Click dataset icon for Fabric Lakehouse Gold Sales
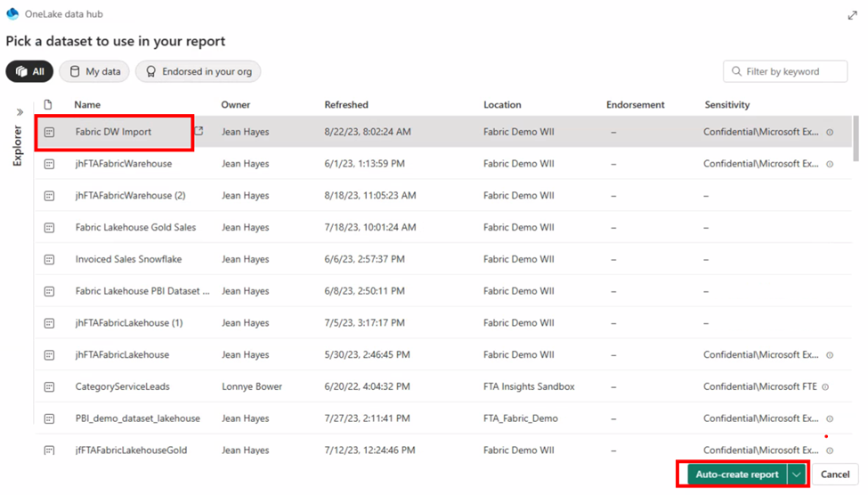This screenshot has height=495, width=868. pos(49,228)
